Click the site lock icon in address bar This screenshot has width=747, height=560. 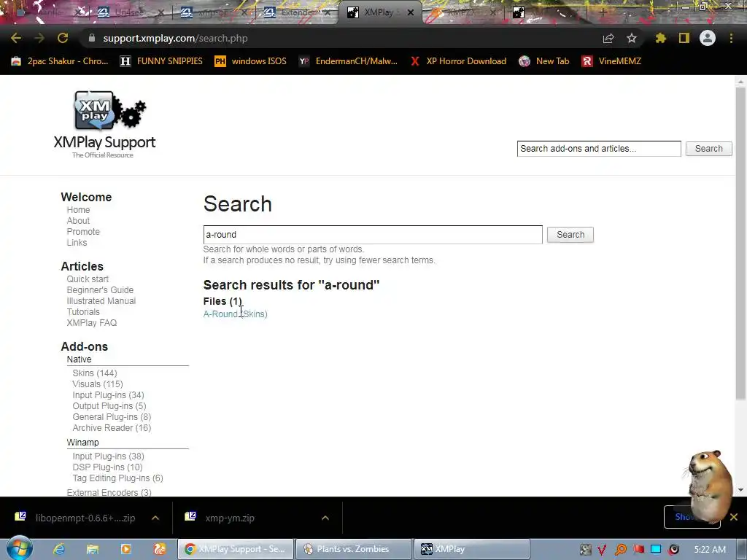pyautogui.click(x=92, y=38)
